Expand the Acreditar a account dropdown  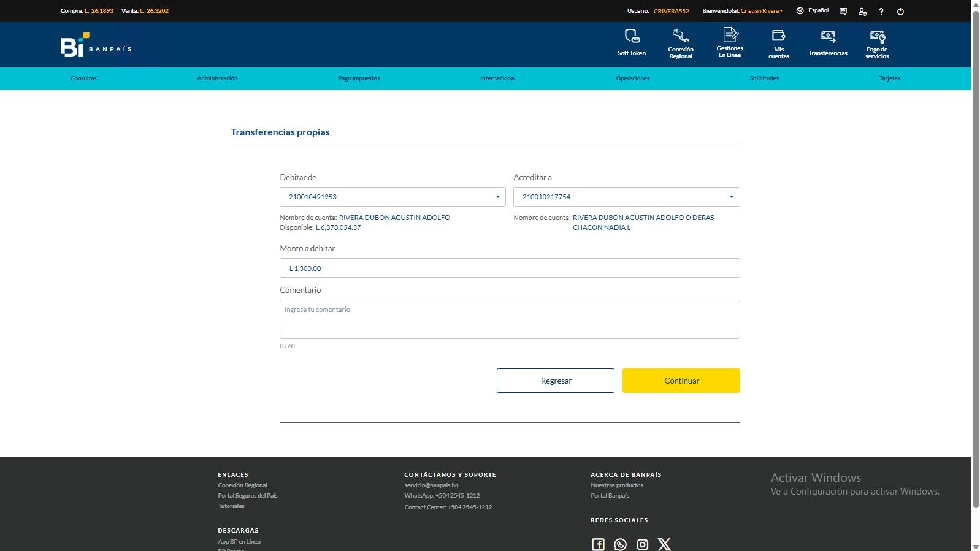coord(627,197)
